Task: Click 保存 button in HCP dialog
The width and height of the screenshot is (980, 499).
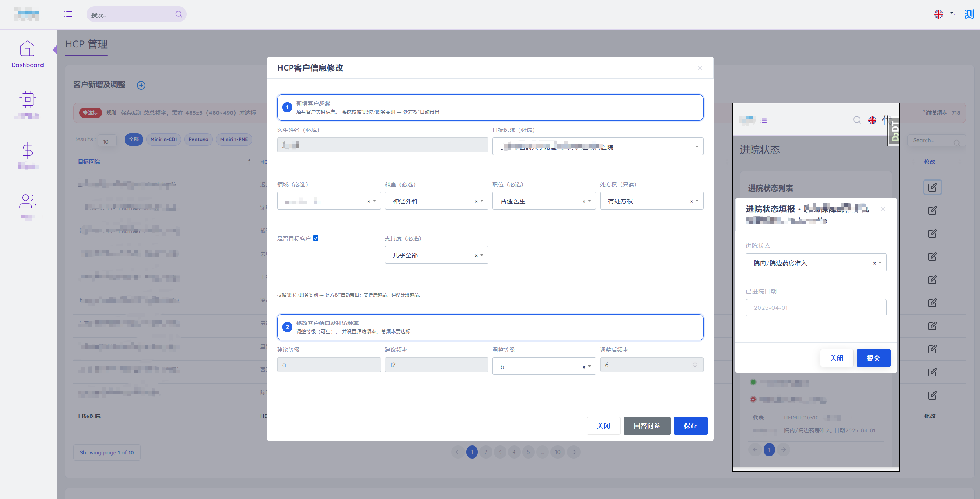Action: tap(690, 426)
